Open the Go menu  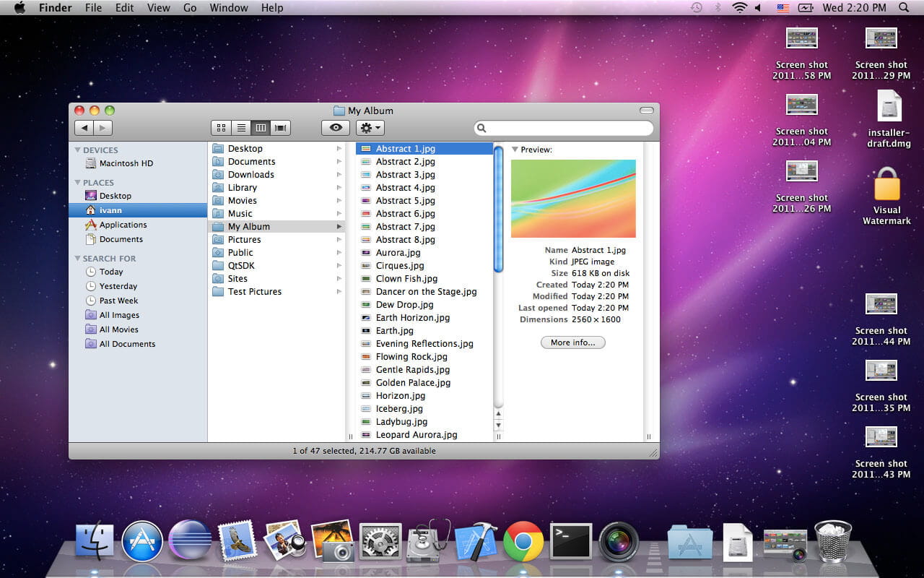pyautogui.click(x=190, y=8)
